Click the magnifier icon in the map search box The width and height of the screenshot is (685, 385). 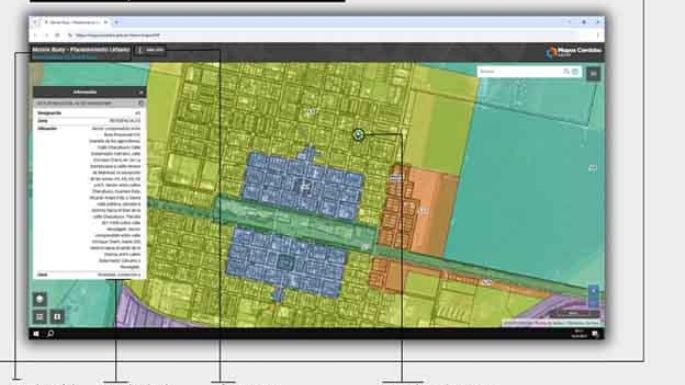[566, 72]
